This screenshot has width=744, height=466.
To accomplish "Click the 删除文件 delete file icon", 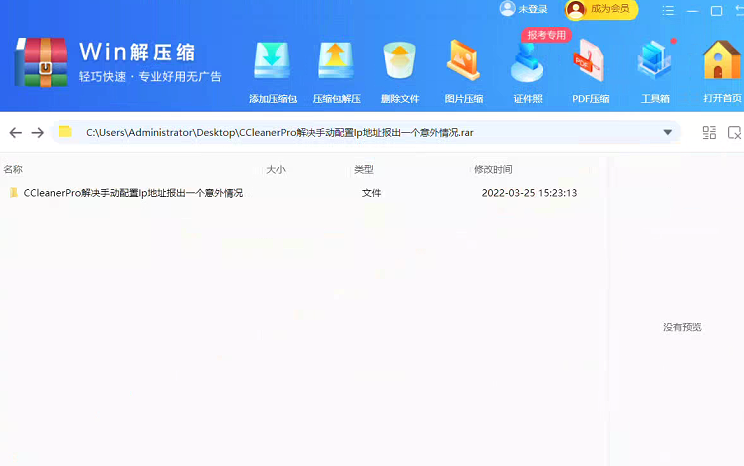I will (400, 61).
